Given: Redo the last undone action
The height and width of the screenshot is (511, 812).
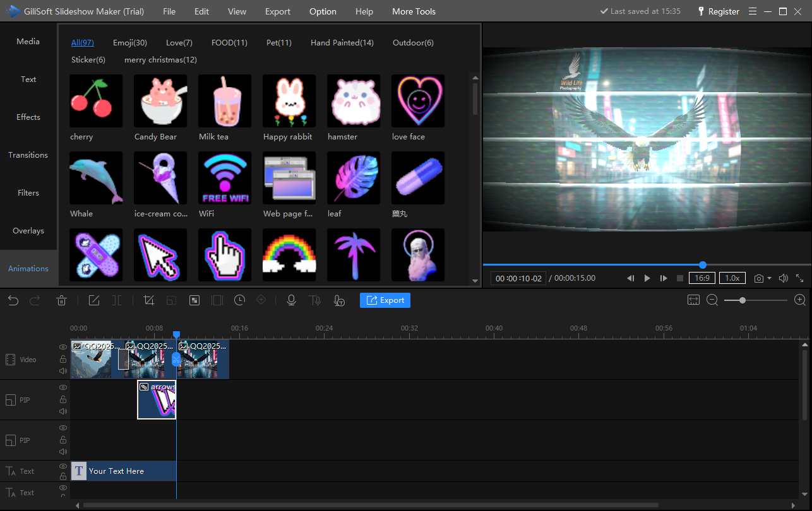Looking at the screenshot, I should (35, 300).
